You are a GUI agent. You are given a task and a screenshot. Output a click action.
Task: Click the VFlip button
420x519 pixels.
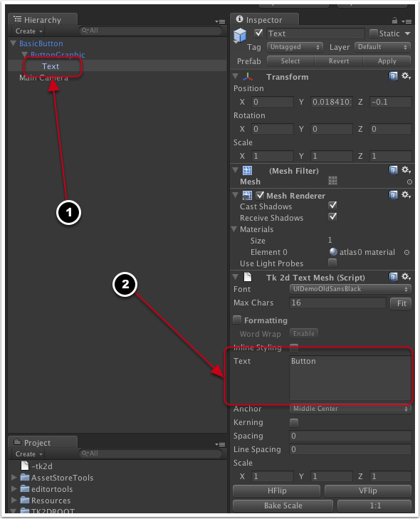coord(368,491)
